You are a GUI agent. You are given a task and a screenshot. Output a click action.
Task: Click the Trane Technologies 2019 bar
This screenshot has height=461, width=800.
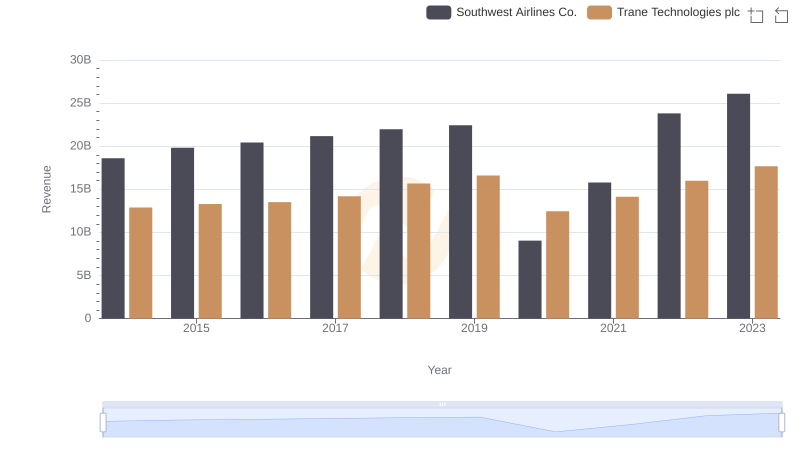click(488, 247)
